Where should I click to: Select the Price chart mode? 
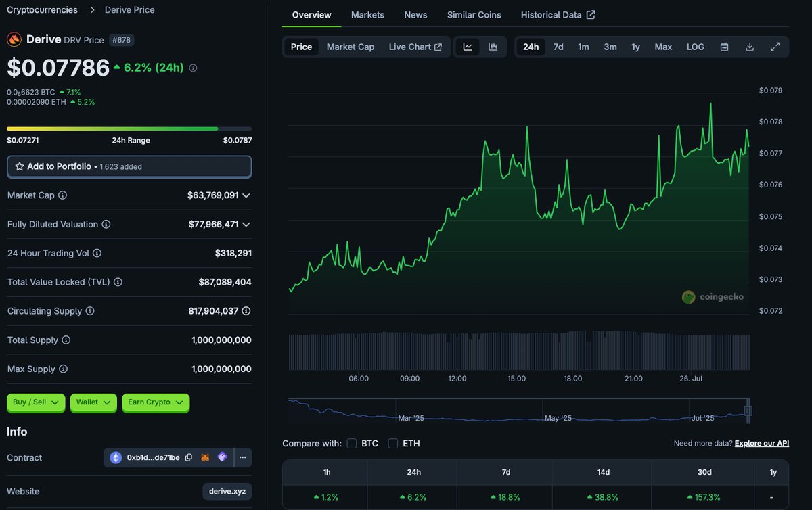click(x=301, y=47)
